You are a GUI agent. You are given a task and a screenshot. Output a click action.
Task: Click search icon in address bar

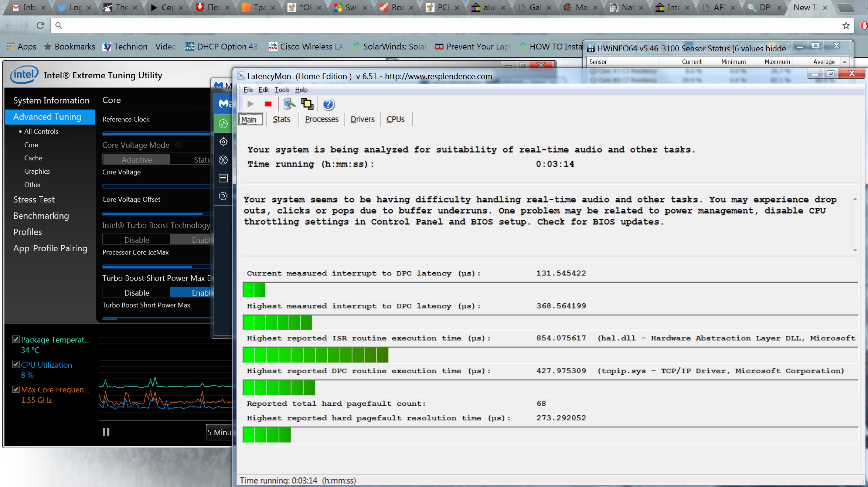(58, 25)
